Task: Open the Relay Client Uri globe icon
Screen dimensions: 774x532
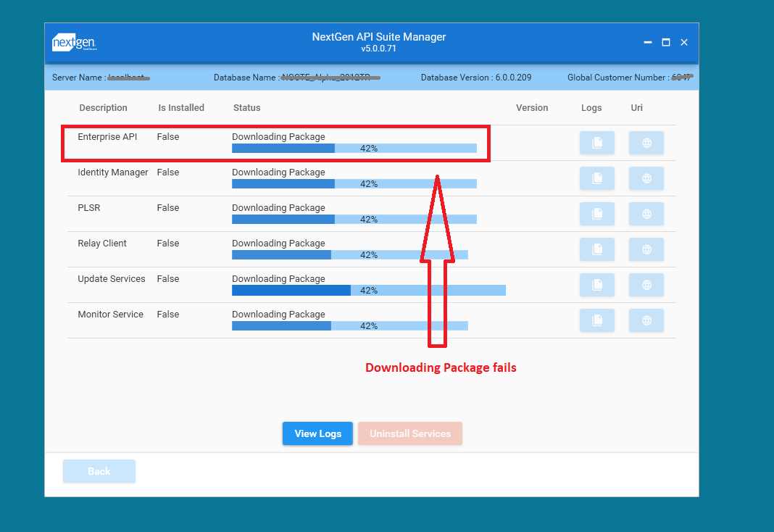Action: tap(646, 250)
